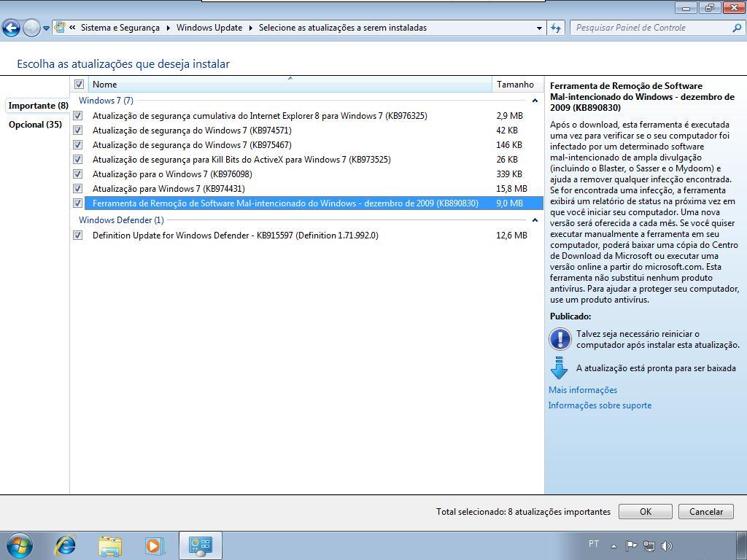Collapse the Windows 7 (7) group
The width and height of the screenshot is (747, 560).
535,101
